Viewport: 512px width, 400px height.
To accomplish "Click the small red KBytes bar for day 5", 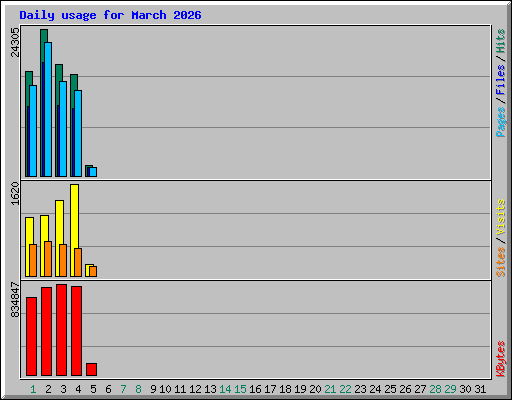I will point(91,370).
